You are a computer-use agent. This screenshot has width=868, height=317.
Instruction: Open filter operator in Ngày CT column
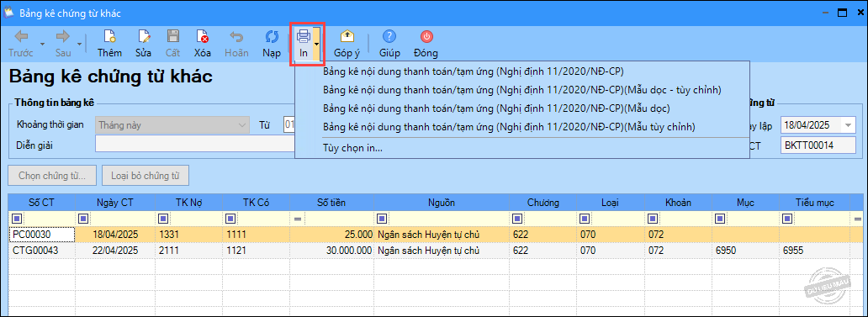(83, 219)
